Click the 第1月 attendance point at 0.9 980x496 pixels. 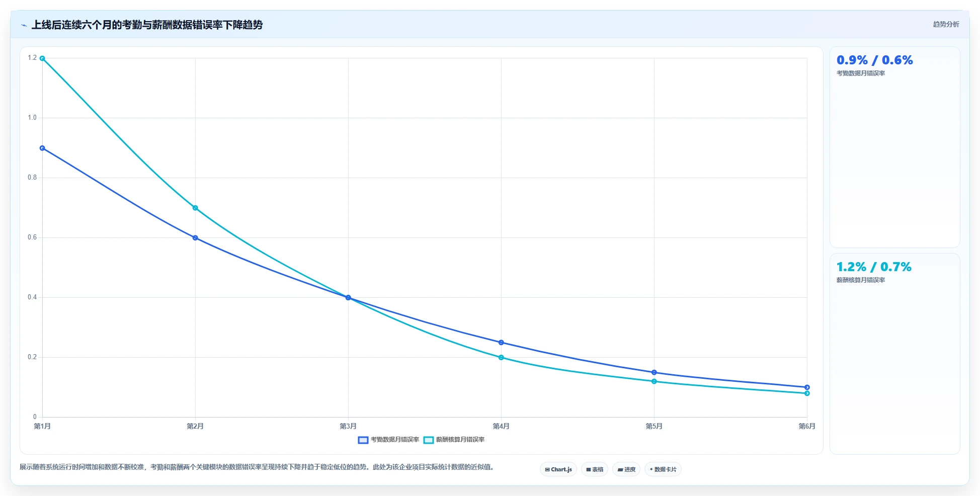click(x=42, y=148)
